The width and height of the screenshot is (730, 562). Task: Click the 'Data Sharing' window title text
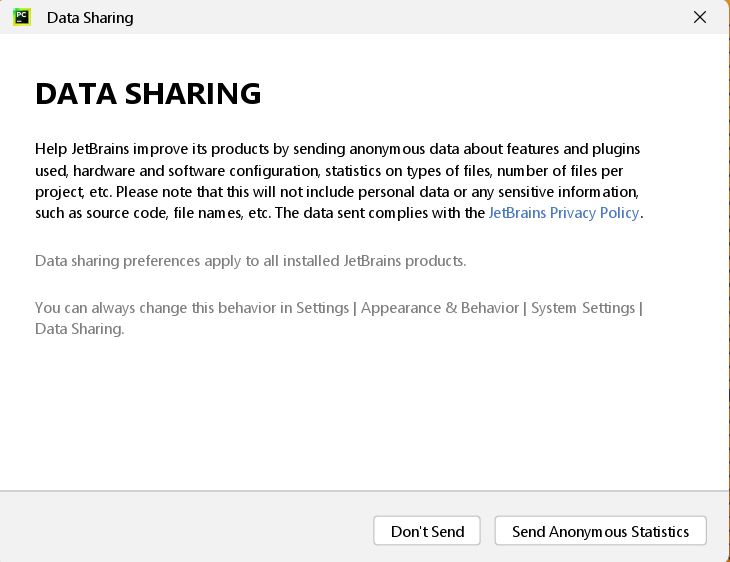point(90,18)
